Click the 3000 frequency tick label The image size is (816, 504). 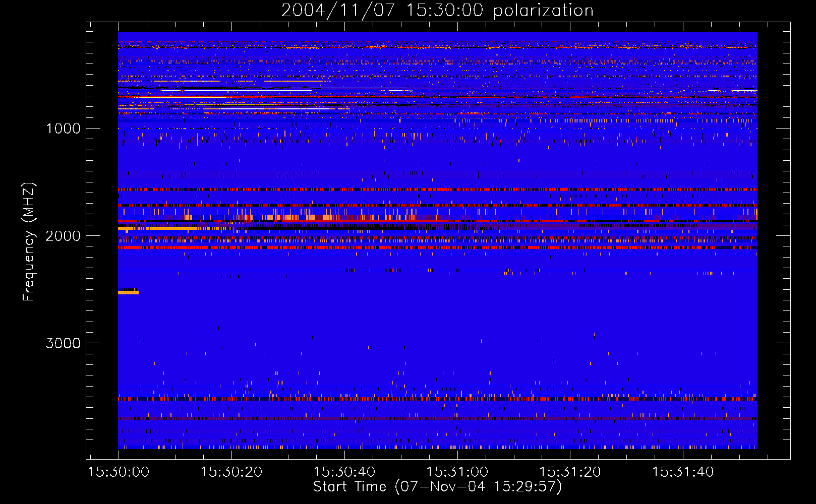pos(63,343)
